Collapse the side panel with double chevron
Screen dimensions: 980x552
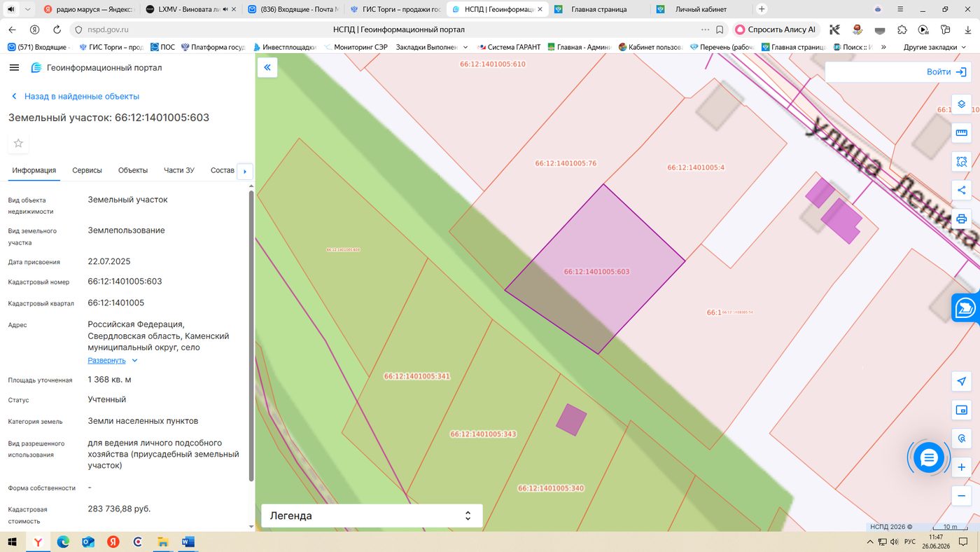pos(267,67)
